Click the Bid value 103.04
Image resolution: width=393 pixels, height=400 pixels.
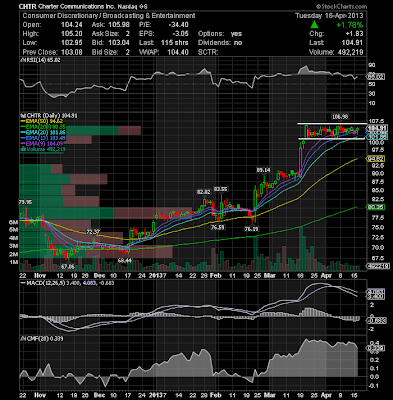(x=119, y=43)
